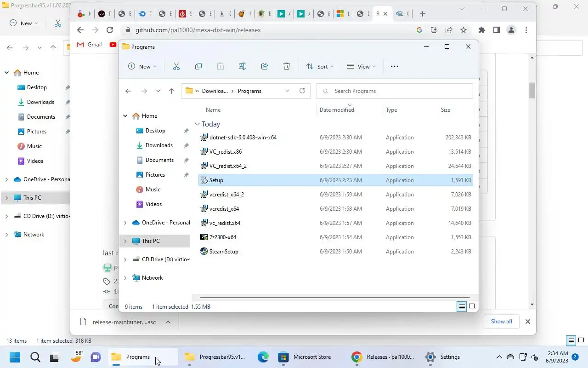Switch to Chrome Releases taskbar button

coord(384,357)
